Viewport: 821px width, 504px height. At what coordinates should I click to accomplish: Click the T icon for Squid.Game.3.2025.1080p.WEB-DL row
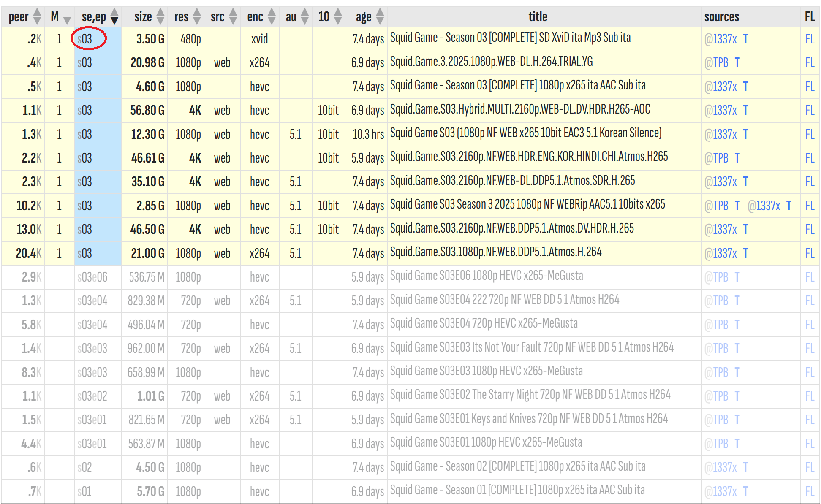point(737,63)
